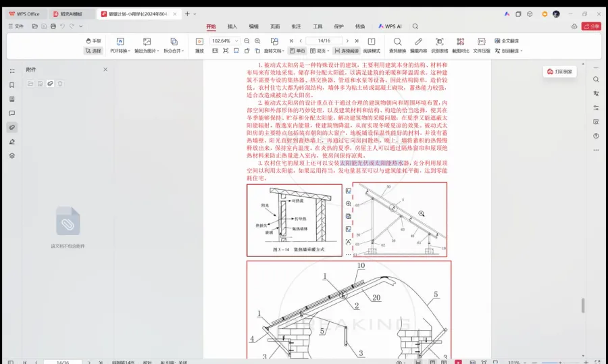Click the open folder icon in quick access
The image size is (608, 364).
click(x=35, y=26)
